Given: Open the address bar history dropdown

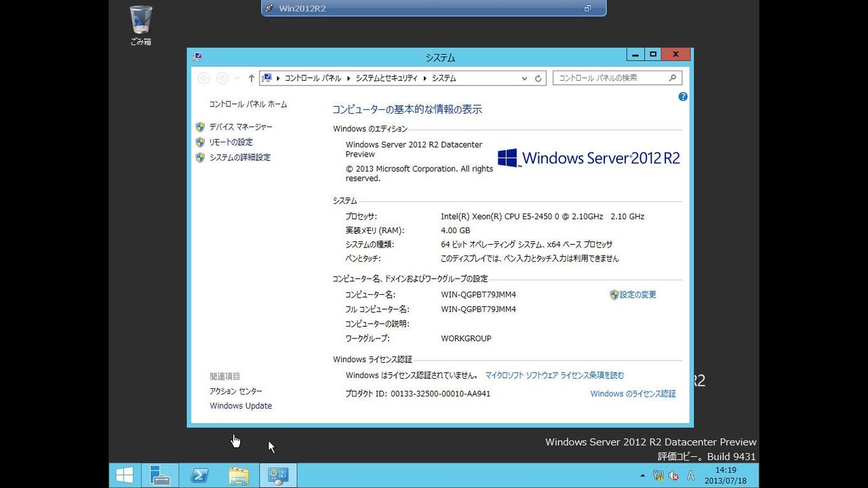Looking at the screenshot, I should coord(524,79).
